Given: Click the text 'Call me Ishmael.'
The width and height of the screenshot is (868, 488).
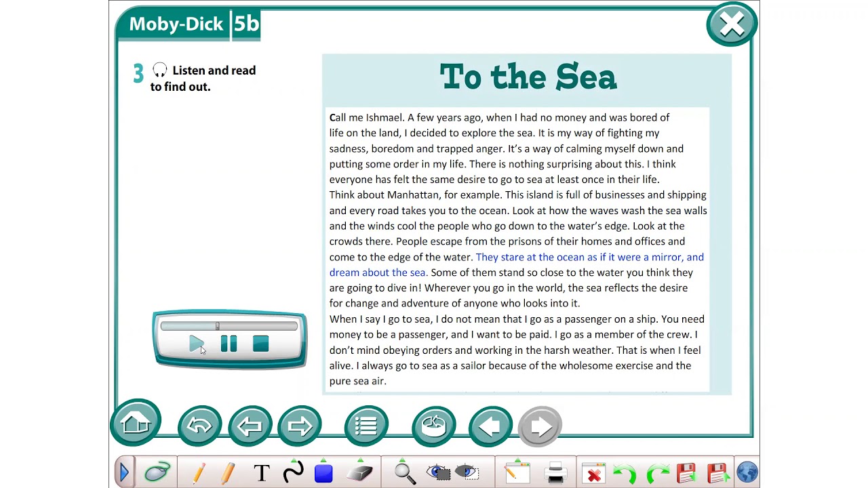Looking at the screenshot, I should (367, 118).
